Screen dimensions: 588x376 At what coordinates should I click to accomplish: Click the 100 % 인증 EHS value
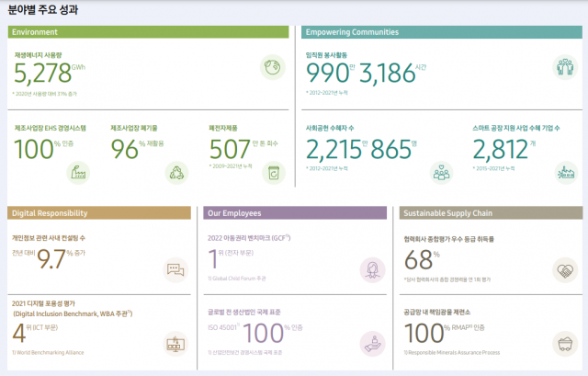click(x=43, y=149)
